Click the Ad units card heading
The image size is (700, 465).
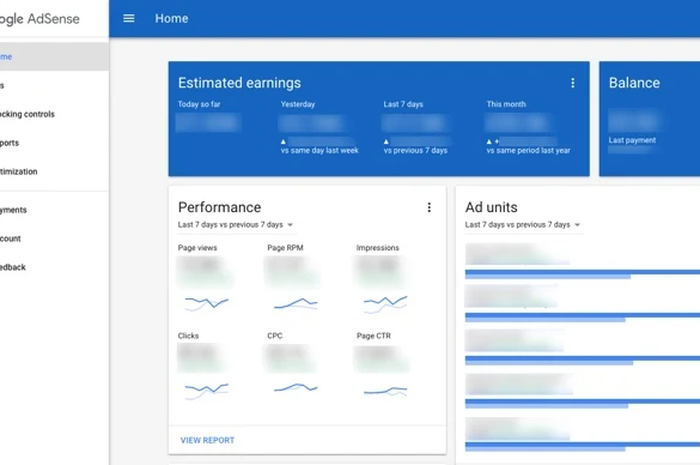[491, 207]
